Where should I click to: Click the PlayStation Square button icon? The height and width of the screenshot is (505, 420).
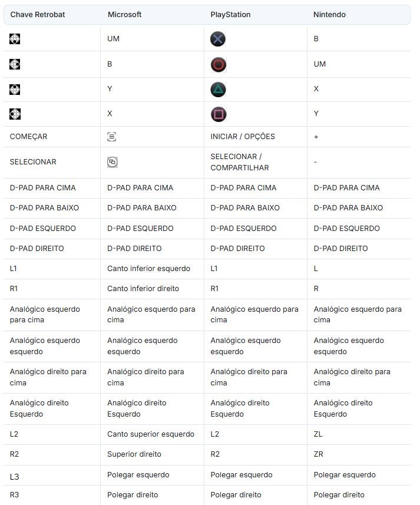point(218,114)
